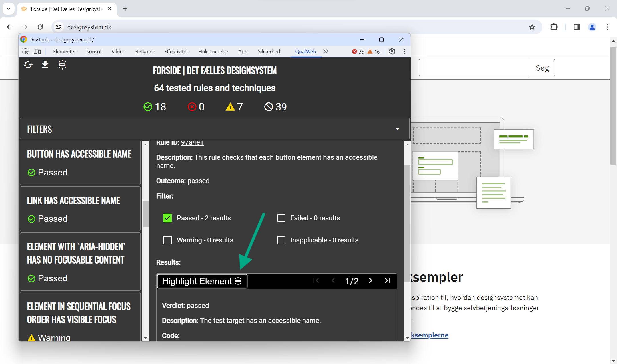Viewport: 617px width, 364px height.
Task: Go back in browser history
Action: (x=9, y=27)
